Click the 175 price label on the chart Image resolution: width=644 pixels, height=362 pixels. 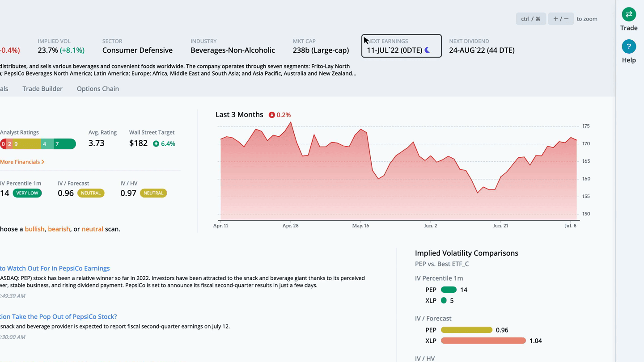pyautogui.click(x=586, y=126)
